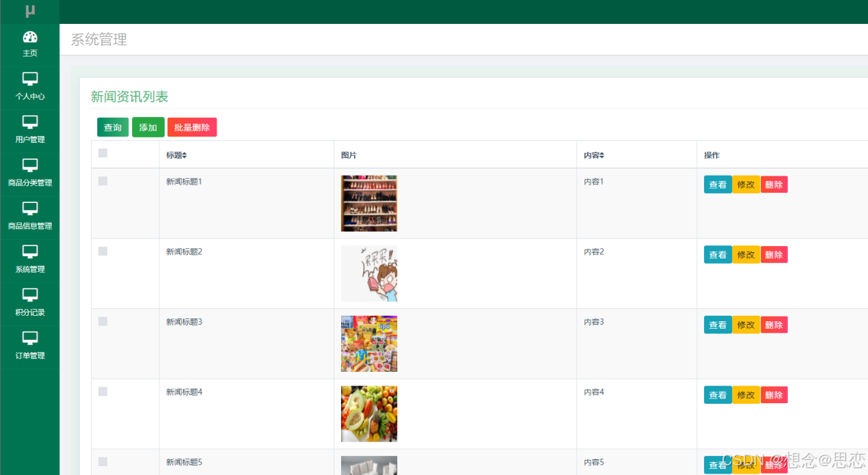The image size is (868, 475).
Task: Click the 系统管理 page title
Action: tap(99, 40)
